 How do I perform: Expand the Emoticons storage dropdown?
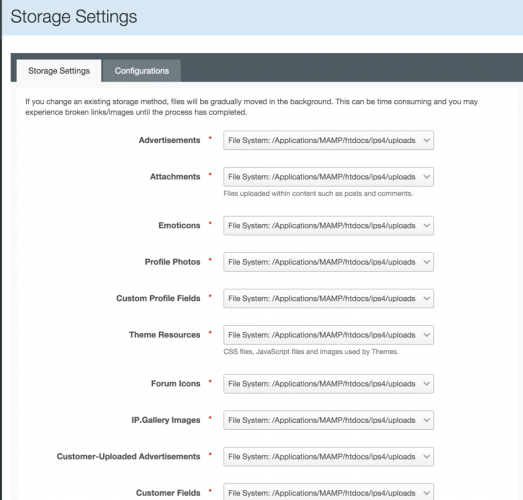[x=329, y=225]
